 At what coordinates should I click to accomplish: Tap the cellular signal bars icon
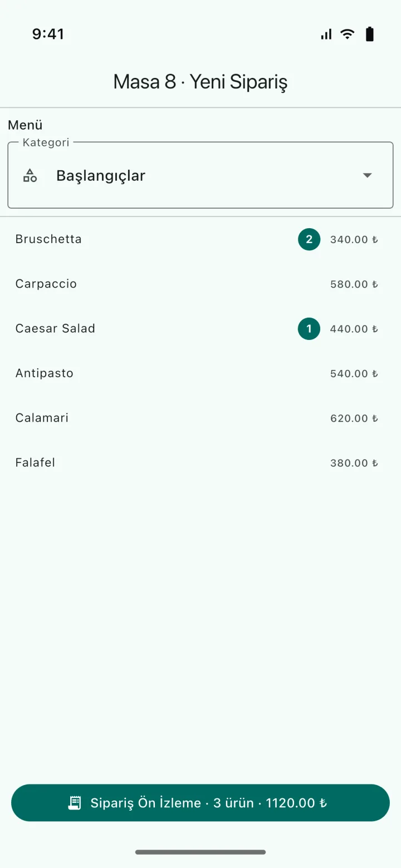tap(326, 34)
